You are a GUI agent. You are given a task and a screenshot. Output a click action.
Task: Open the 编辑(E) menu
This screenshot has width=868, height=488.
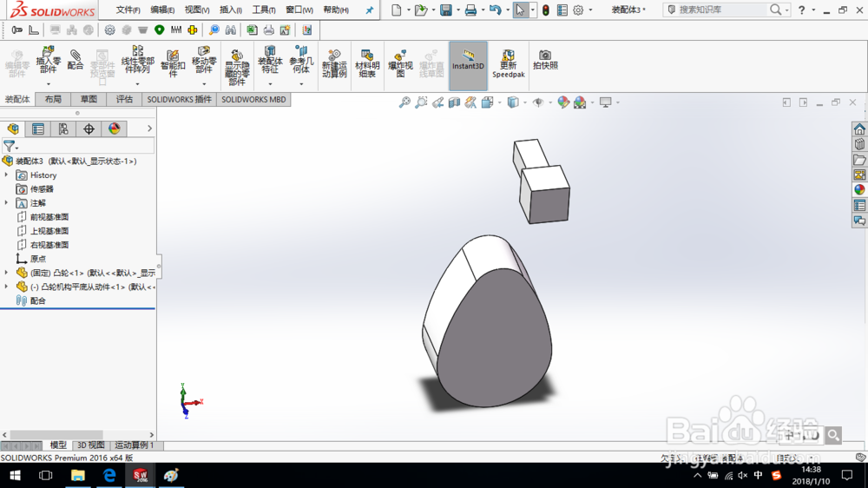click(x=162, y=10)
